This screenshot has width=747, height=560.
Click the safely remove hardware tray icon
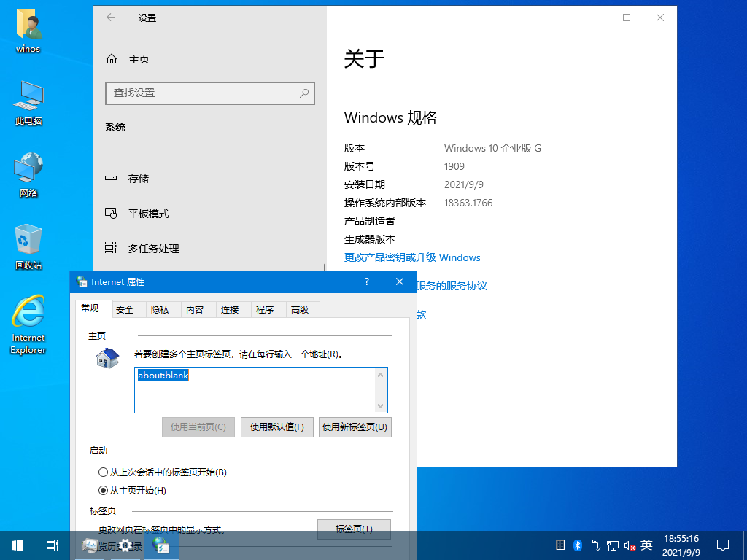pos(595,545)
